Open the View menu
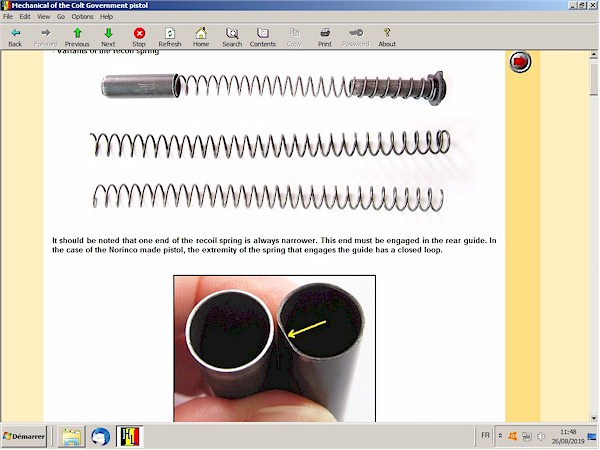 tap(43, 16)
